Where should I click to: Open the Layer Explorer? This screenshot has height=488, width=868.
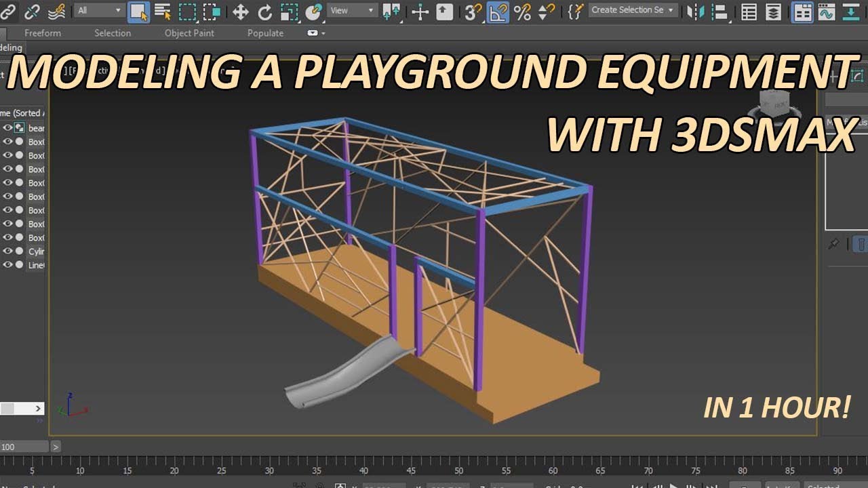click(773, 11)
